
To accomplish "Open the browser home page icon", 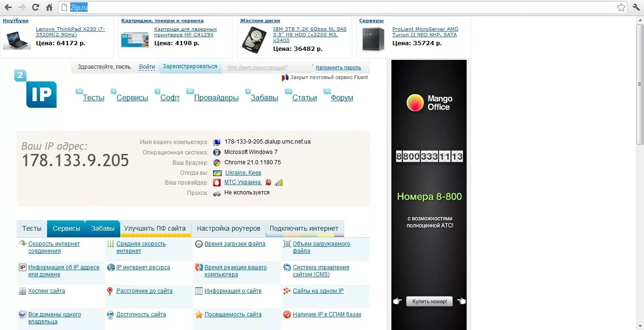I will [x=49, y=7].
